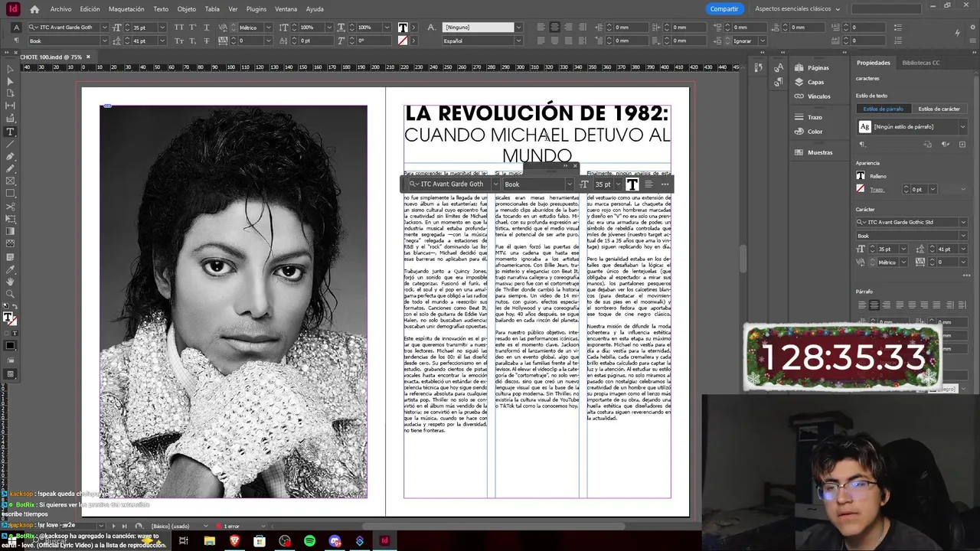Screen dimensions: 980x551
Task: Close the CHOTE 100.indd document tab
Action: (x=88, y=57)
